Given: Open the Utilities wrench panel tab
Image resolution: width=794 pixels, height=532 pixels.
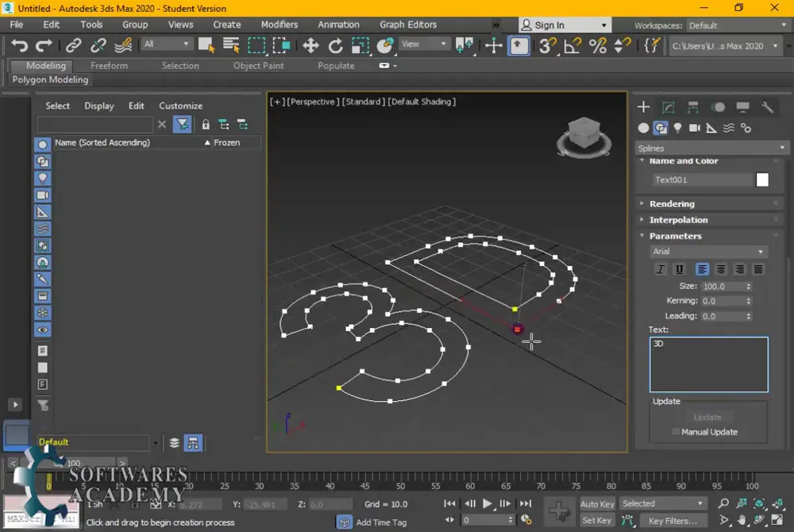Looking at the screenshot, I should 768,107.
